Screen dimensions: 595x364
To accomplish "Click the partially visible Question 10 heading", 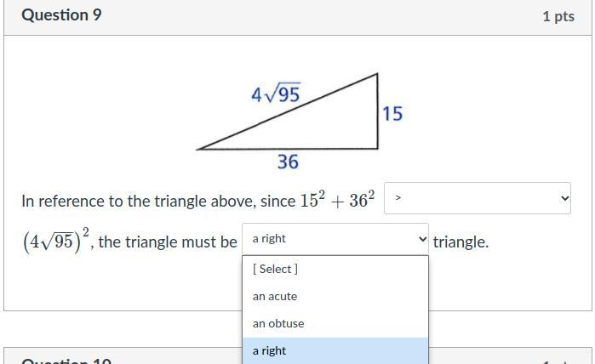I will [x=66, y=361].
